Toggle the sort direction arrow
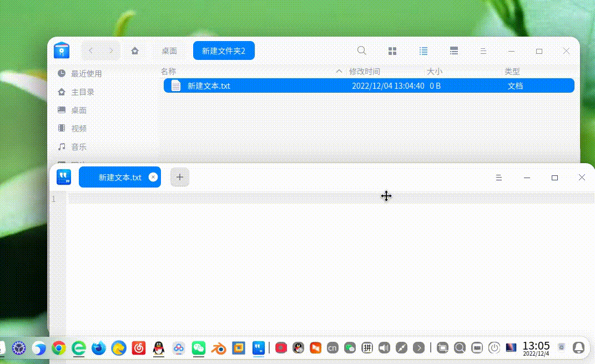 (x=339, y=71)
